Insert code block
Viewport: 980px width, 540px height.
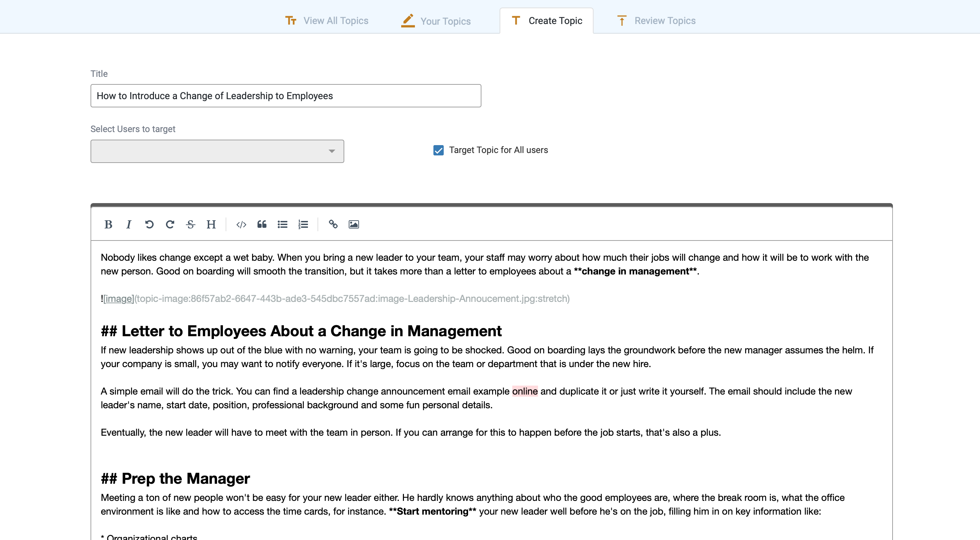241,224
